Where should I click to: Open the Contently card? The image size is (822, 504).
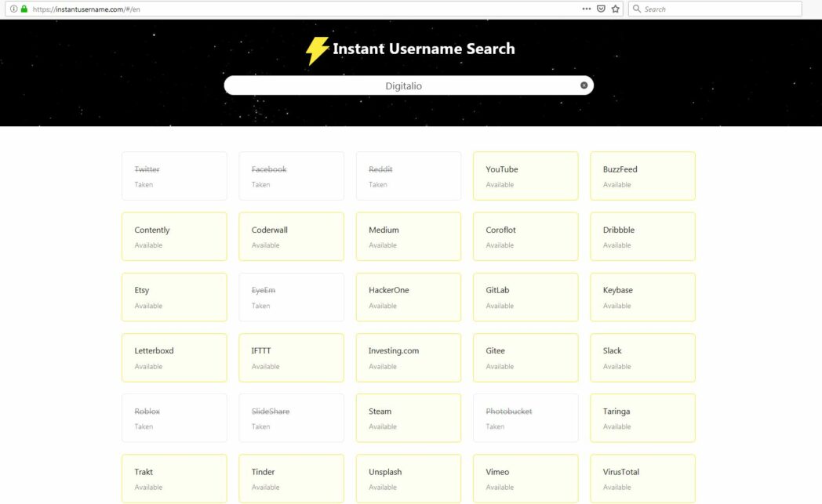tap(174, 236)
